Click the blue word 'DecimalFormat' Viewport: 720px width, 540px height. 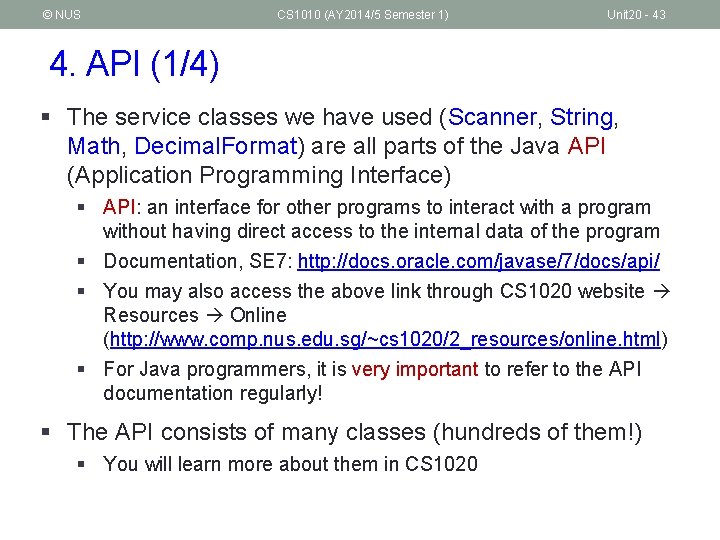(216, 146)
